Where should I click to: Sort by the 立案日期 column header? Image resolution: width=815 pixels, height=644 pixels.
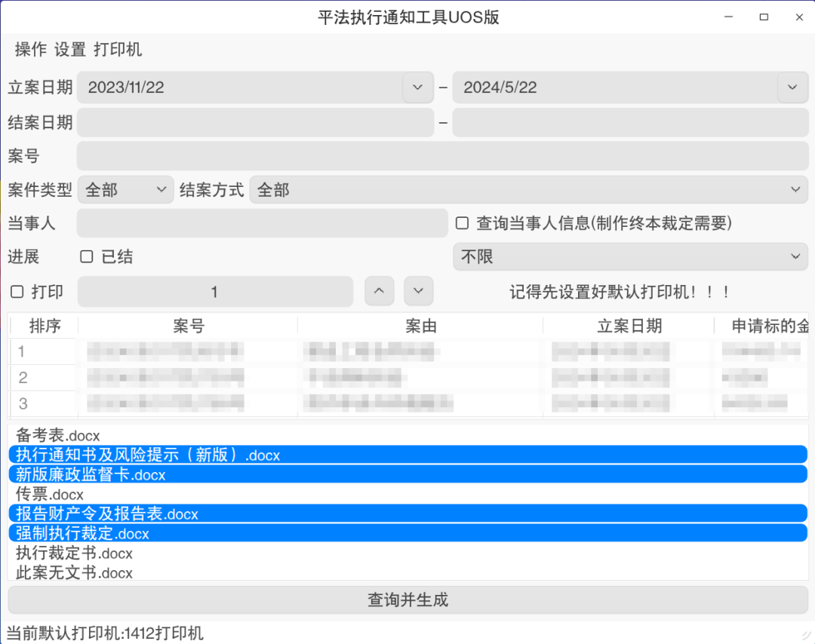[x=629, y=326]
